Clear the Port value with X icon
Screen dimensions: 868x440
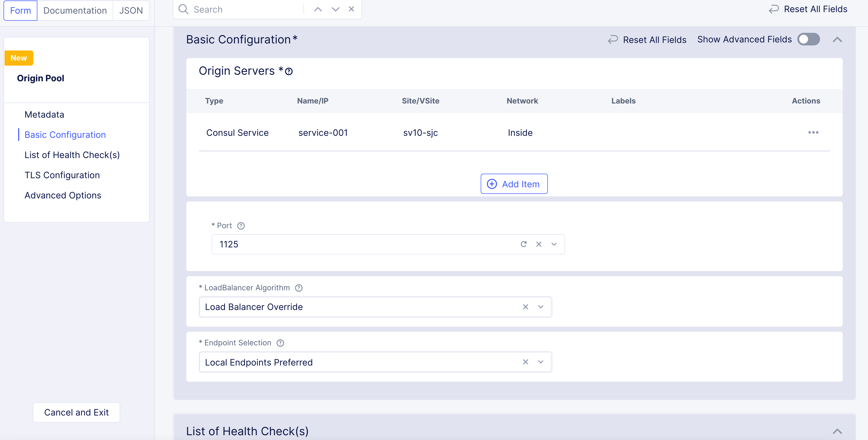539,244
